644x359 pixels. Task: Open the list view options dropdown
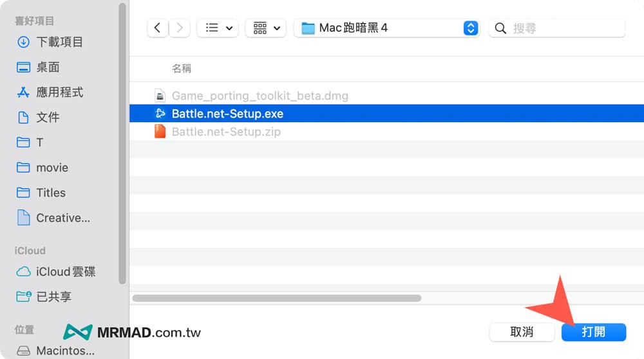[x=218, y=28]
